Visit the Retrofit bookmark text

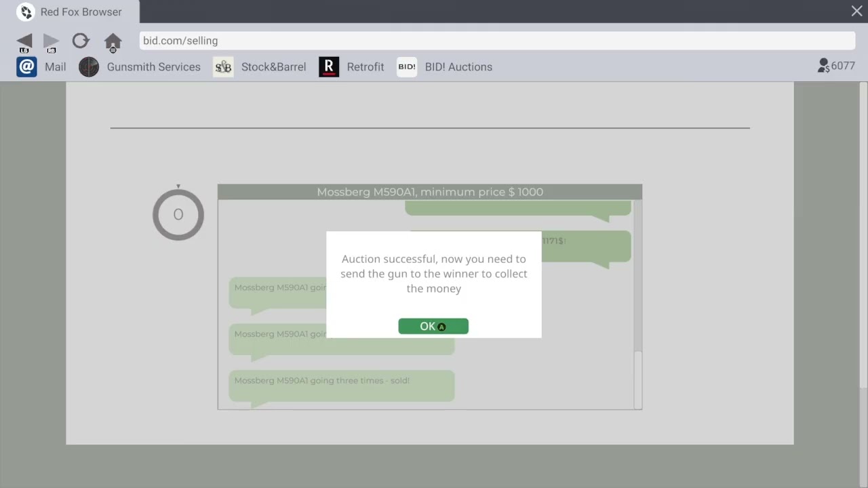coord(365,66)
